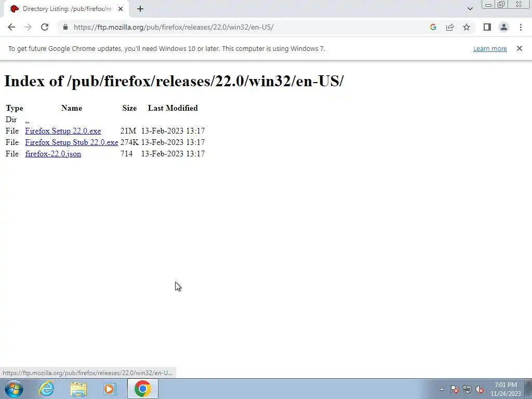The height and width of the screenshot is (399, 532).
Task: Reload the page with the refresh icon
Action: pos(45,27)
